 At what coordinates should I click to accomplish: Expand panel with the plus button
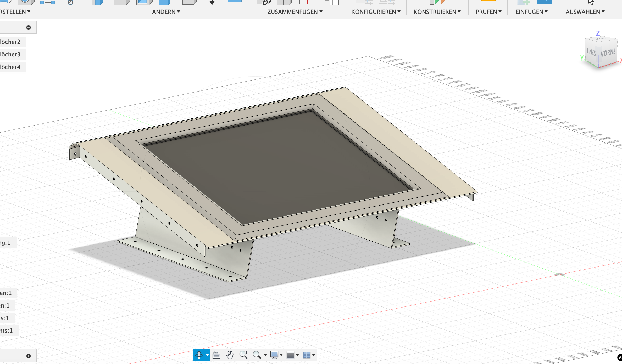point(29,356)
